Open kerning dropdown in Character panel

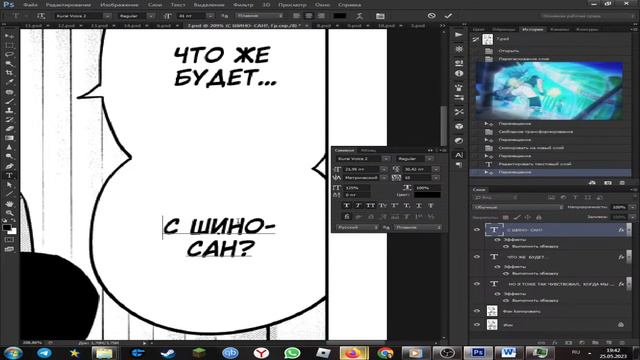point(384,178)
